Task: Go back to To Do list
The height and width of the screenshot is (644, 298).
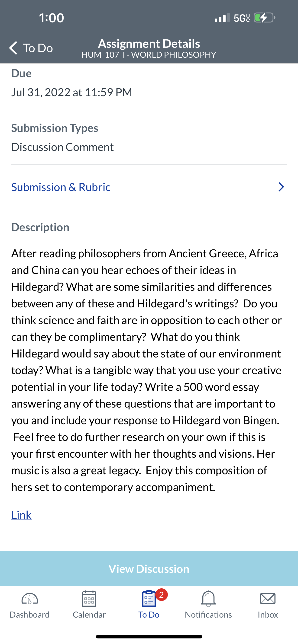Action: (31, 48)
